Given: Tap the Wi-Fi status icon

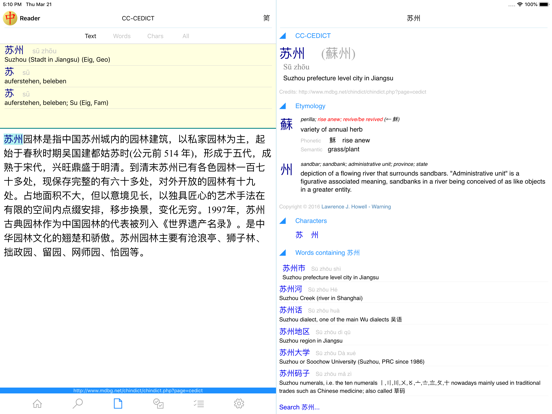Looking at the screenshot, I should [520, 4].
